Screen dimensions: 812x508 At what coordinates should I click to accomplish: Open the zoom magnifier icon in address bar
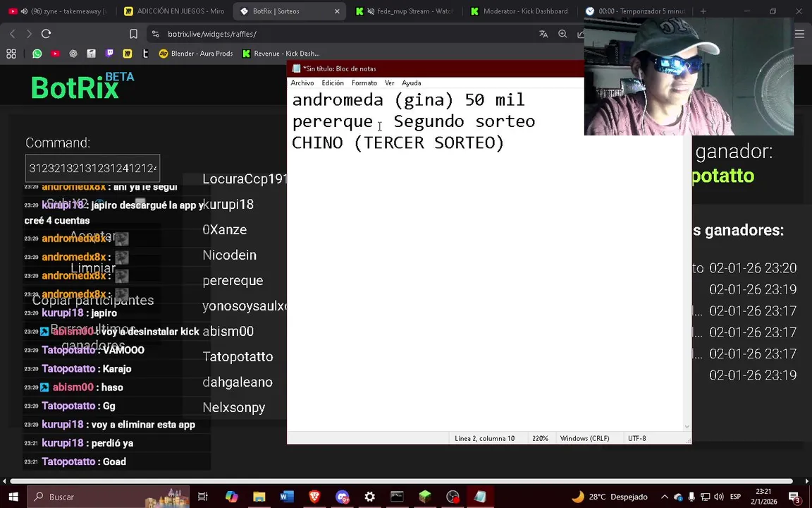point(562,34)
